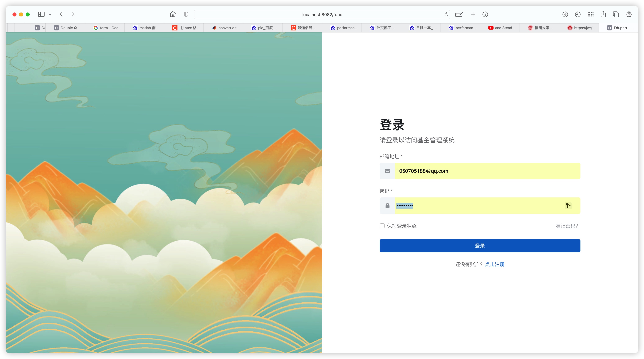Open the downloads icon in toolbar

[x=565, y=14]
